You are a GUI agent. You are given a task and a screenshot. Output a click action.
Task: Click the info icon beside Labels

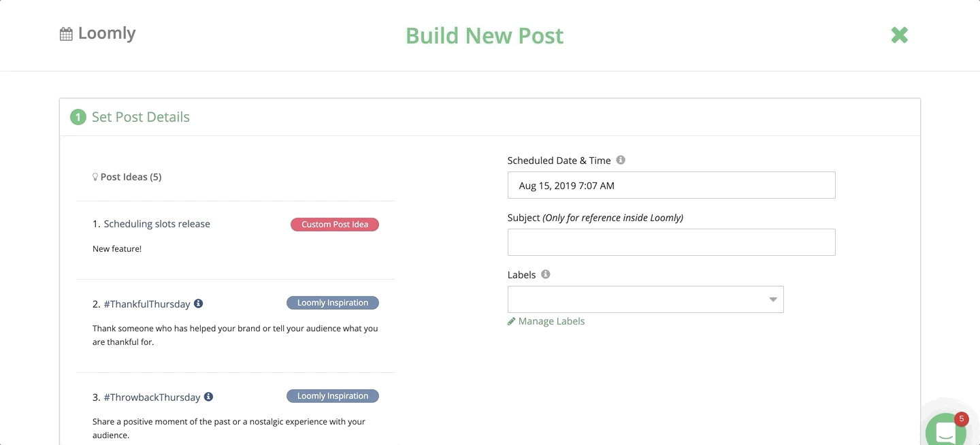[x=544, y=274]
